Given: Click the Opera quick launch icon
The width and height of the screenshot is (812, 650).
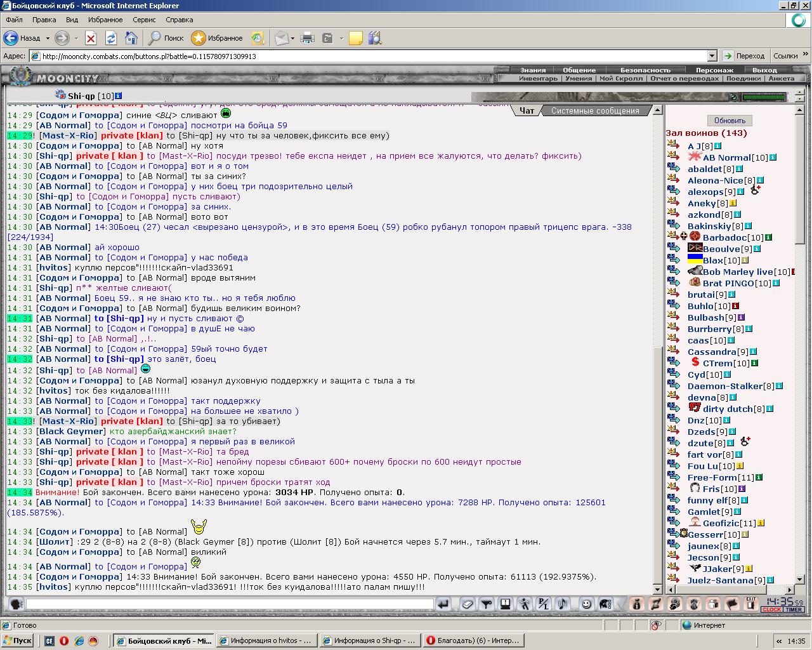Looking at the screenshot, I should coord(64,640).
